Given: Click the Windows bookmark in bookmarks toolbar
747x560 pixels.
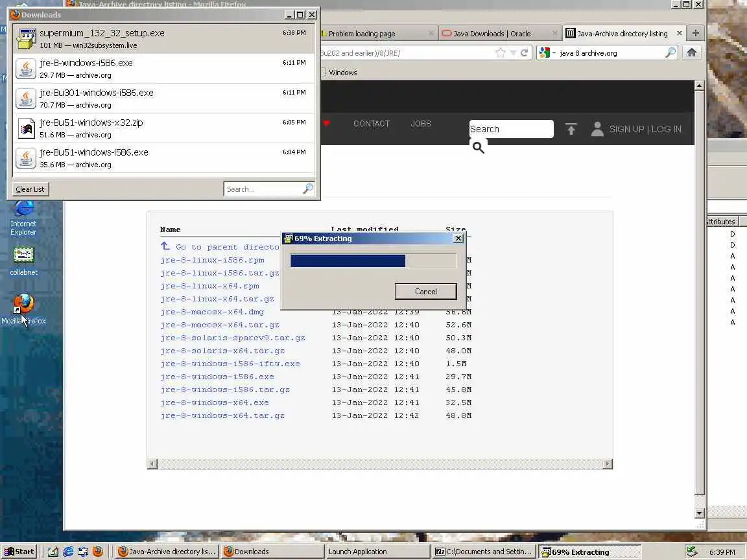Looking at the screenshot, I should [342, 73].
